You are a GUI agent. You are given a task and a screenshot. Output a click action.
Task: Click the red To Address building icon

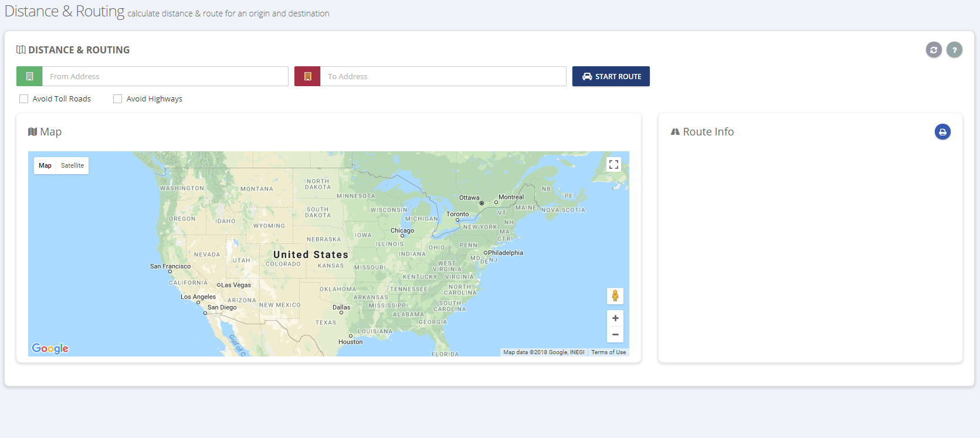pos(307,76)
